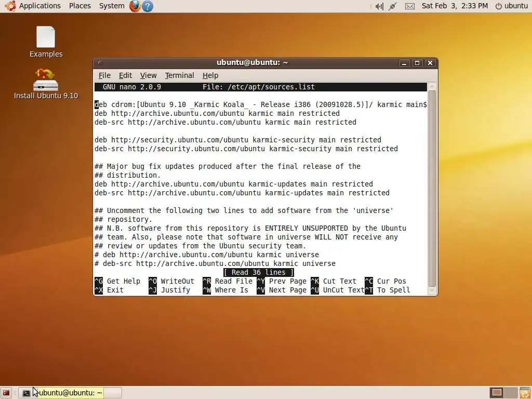This screenshot has width=532, height=399.
Task: Click the '## distribution.' comment line
Action: pyautogui.click(x=128, y=175)
